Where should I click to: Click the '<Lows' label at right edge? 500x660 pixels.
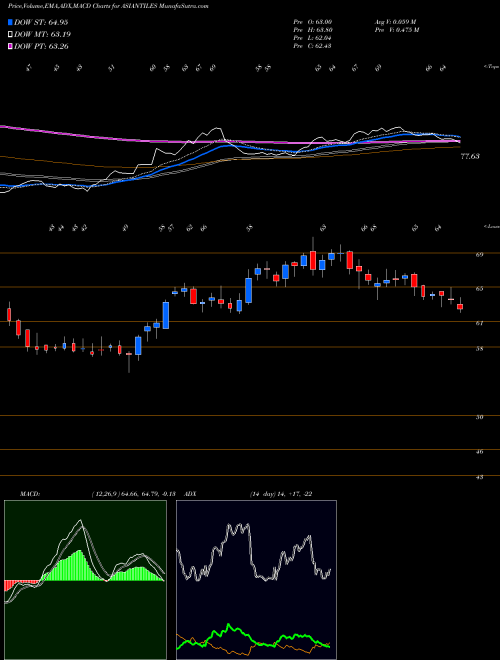tap(491, 227)
